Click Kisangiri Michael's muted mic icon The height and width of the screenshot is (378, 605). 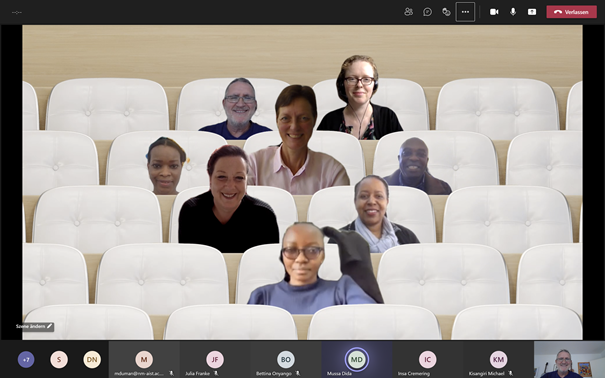tap(511, 373)
